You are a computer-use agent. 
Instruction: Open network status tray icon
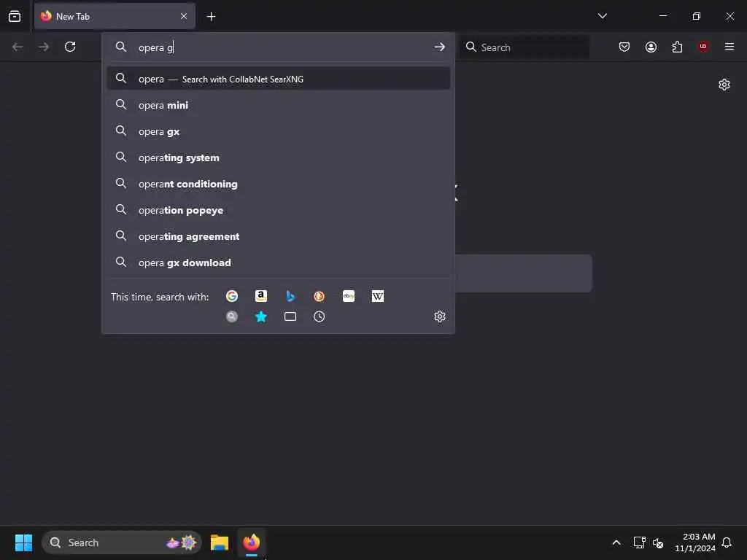639,542
